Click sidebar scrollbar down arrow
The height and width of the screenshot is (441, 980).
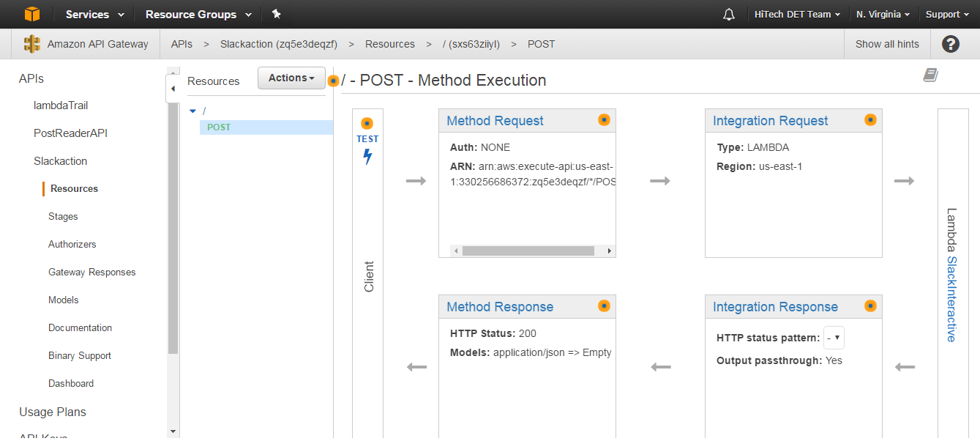[x=173, y=431]
